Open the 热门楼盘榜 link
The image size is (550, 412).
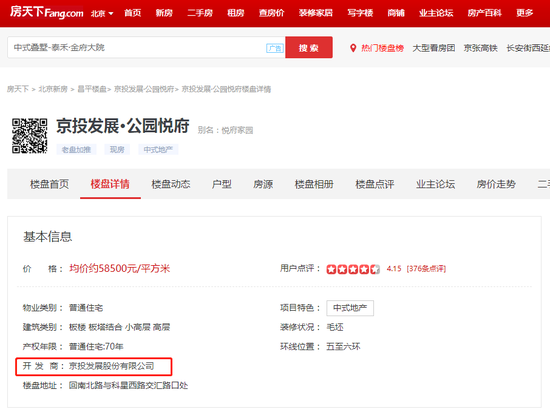click(382, 48)
